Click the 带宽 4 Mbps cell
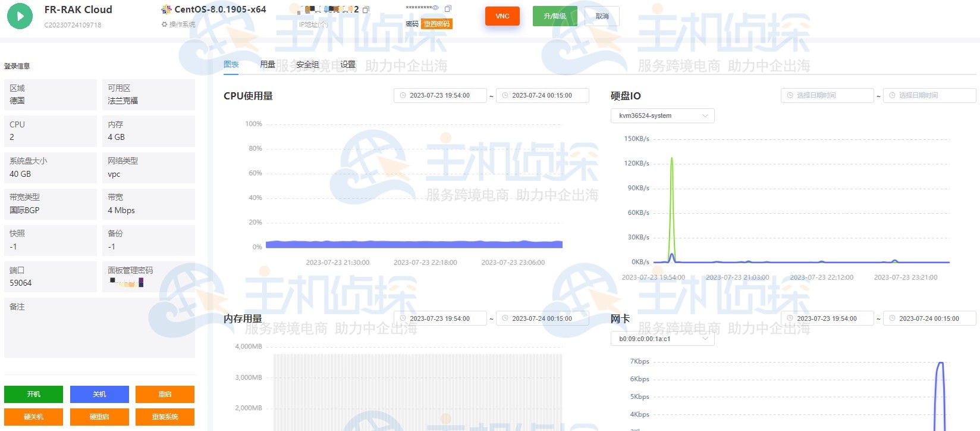Image resolution: width=980 pixels, height=431 pixels. [149, 204]
